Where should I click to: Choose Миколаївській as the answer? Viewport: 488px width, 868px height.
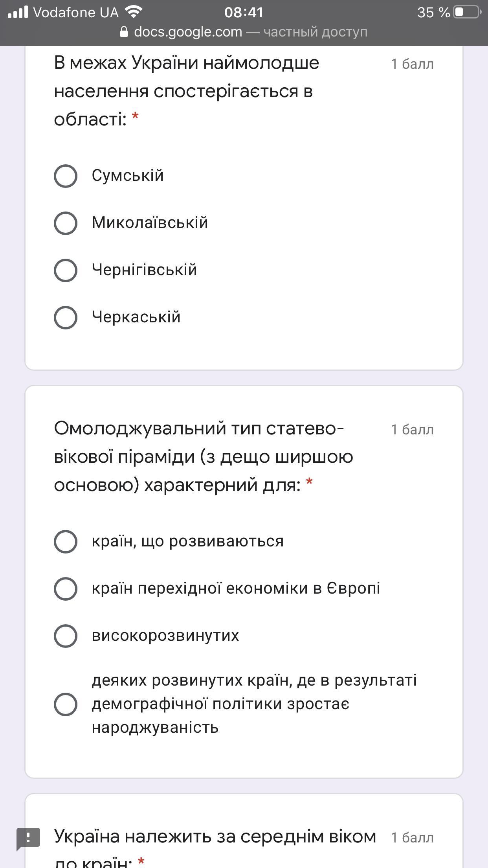coord(65,223)
